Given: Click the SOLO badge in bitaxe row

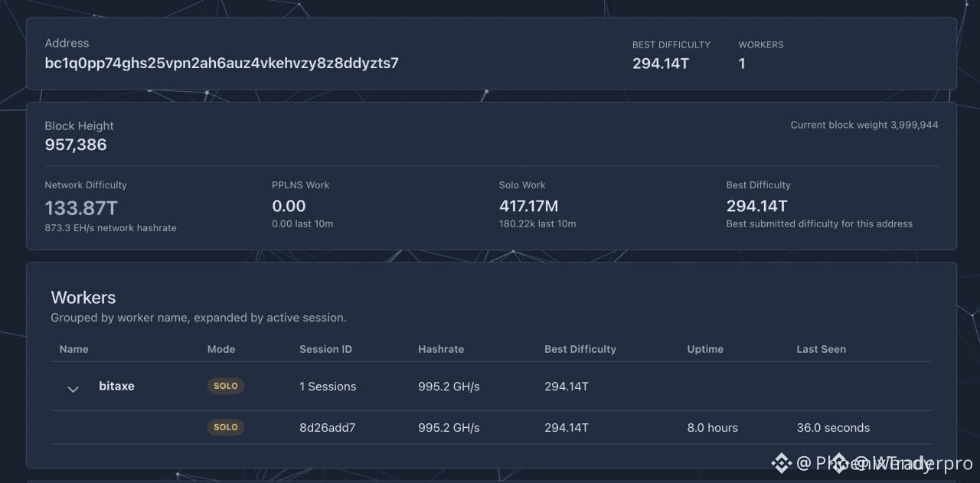Looking at the screenshot, I should pyautogui.click(x=226, y=387).
